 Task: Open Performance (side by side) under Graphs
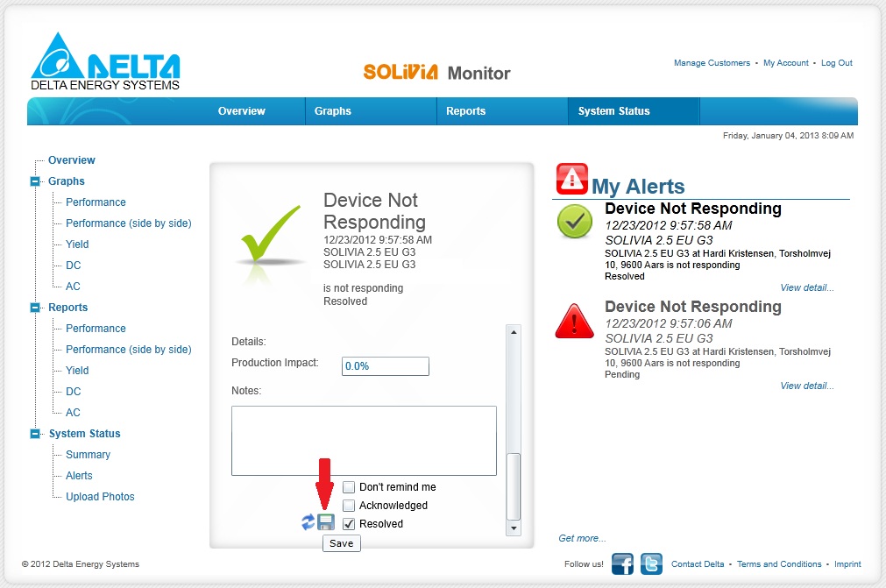point(129,223)
